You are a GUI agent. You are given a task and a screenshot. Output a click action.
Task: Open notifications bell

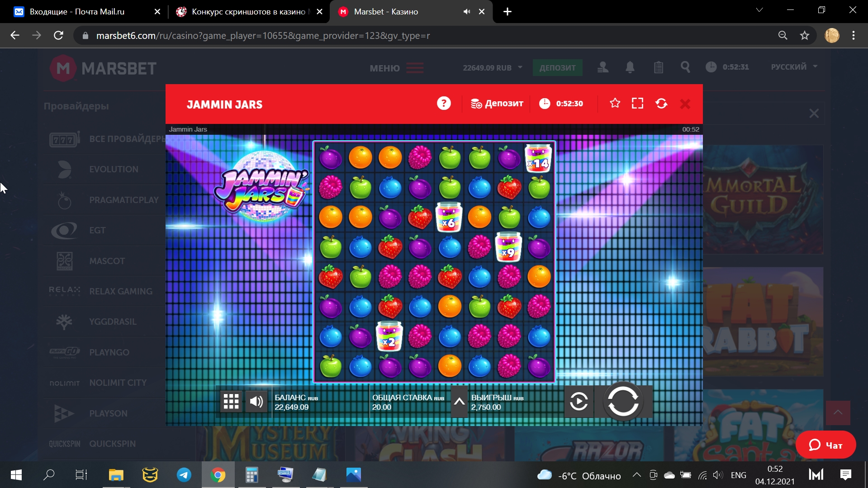[630, 67]
